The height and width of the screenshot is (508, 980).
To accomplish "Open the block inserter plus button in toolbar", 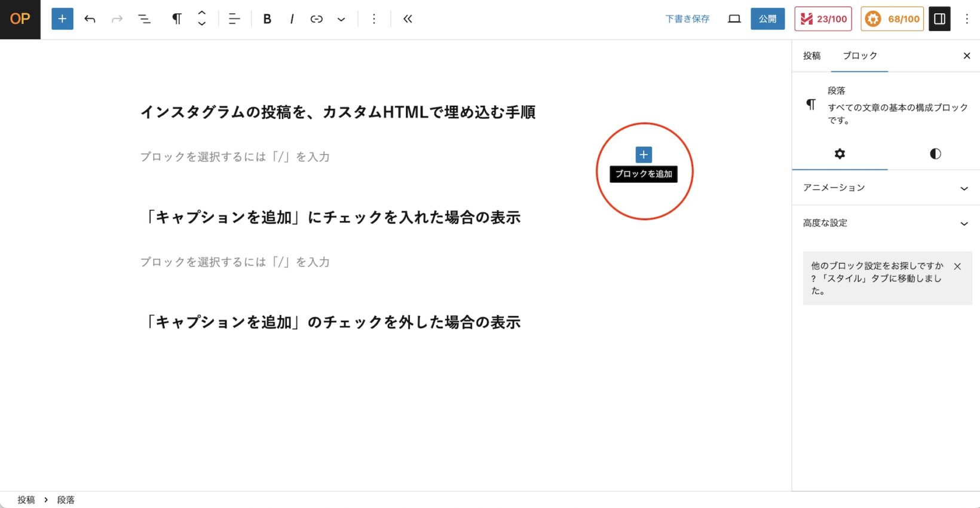I will tap(62, 19).
